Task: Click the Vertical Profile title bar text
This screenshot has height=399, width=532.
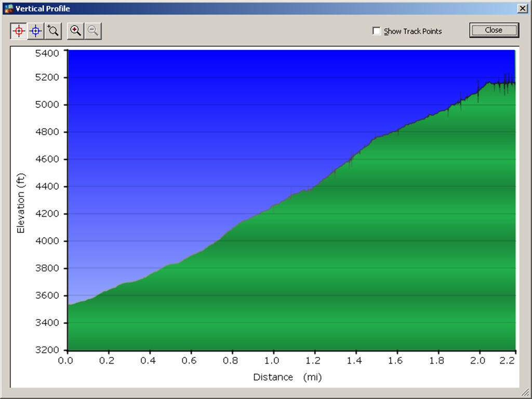Action: (43, 8)
